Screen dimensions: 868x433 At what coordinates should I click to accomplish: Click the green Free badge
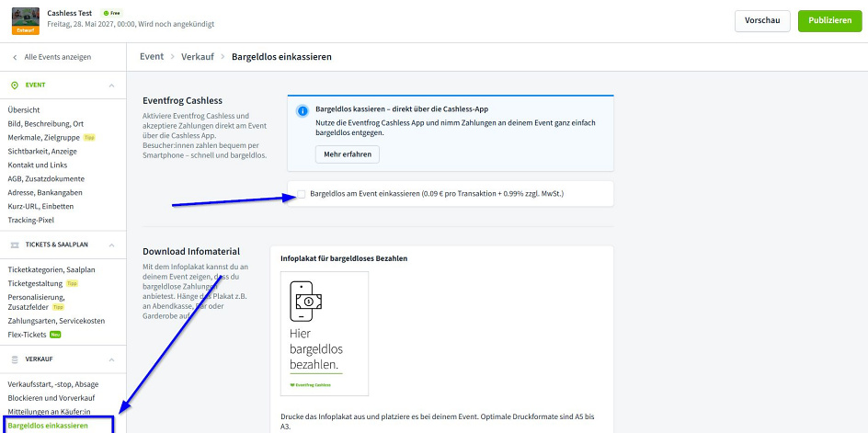112,13
